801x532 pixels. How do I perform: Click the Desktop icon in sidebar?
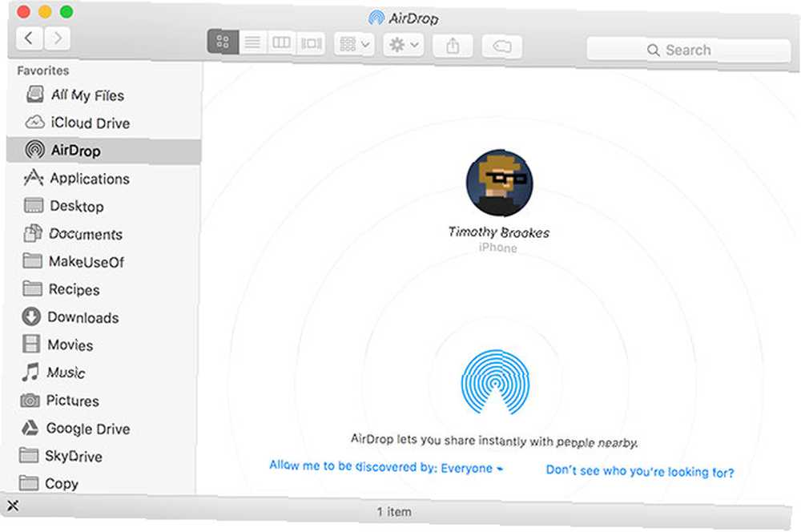click(34, 205)
